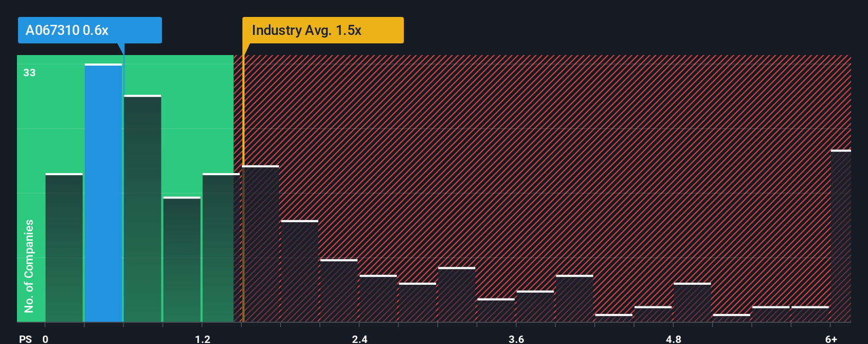Click the Industry Avg. 1.5x yellow label

click(323, 30)
